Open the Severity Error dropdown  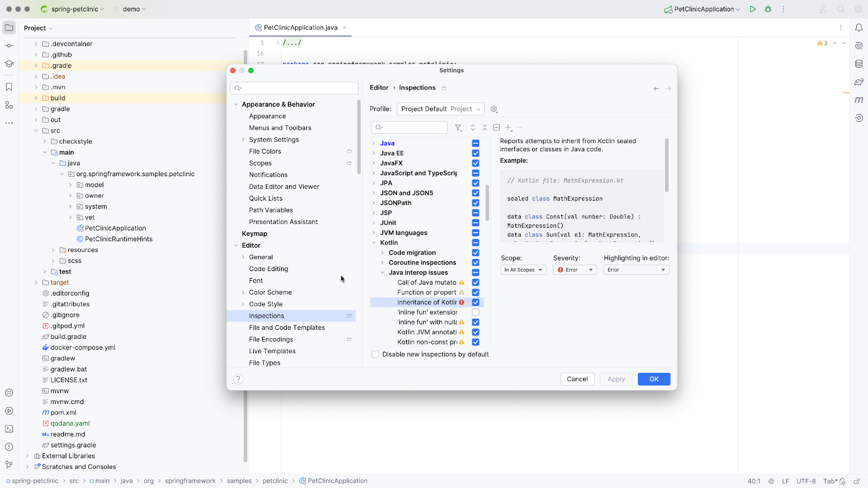pos(575,270)
